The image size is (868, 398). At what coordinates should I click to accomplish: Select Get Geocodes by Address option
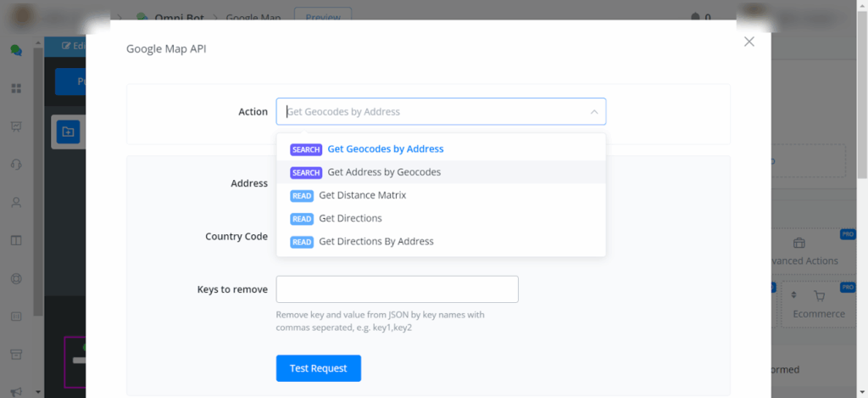[x=385, y=149]
